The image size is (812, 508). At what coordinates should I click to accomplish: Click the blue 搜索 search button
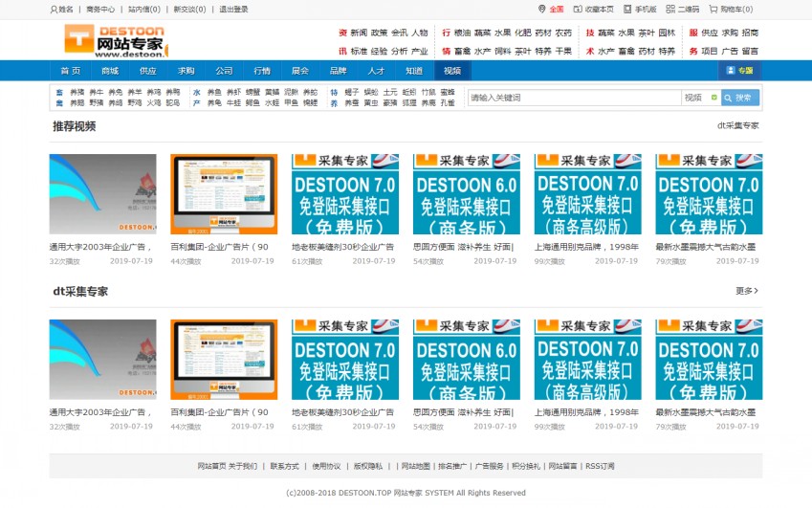click(x=739, y=98)
